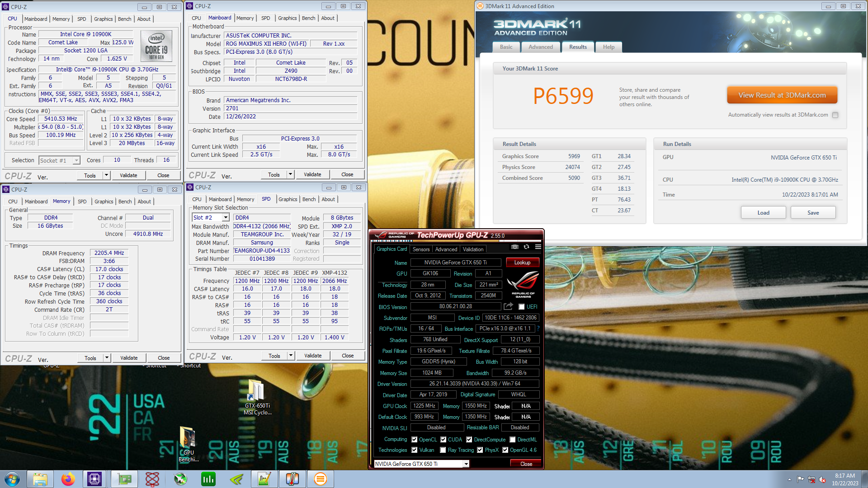Toggle the DirectML checkbox

click(513, 440)
